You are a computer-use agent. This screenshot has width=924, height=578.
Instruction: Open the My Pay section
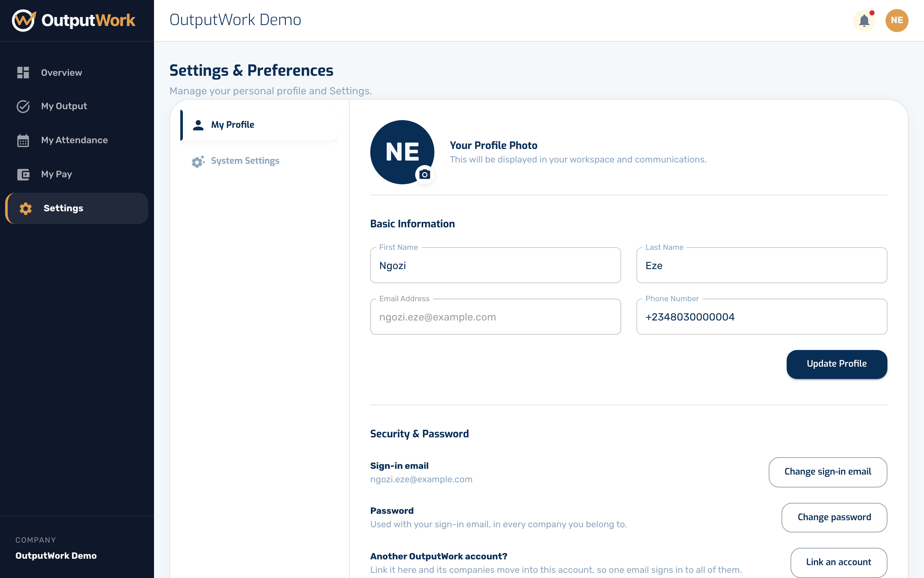pos(77,174)
